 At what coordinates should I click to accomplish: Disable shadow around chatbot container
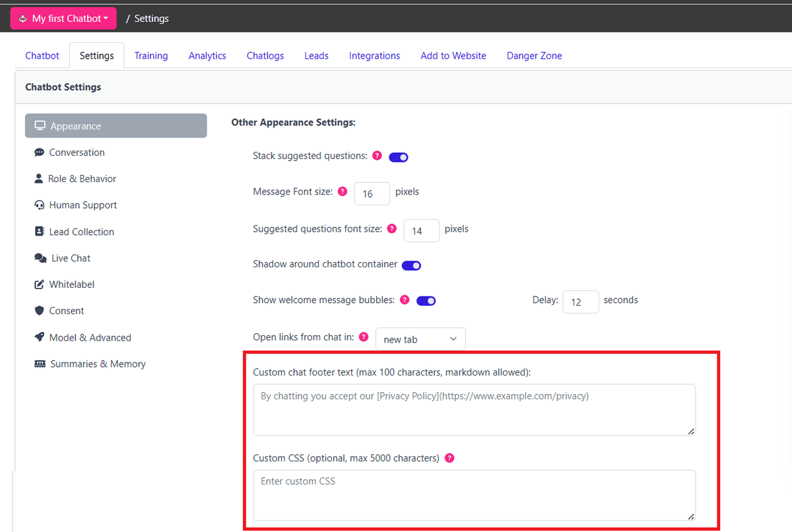click(x=411, y=265)
